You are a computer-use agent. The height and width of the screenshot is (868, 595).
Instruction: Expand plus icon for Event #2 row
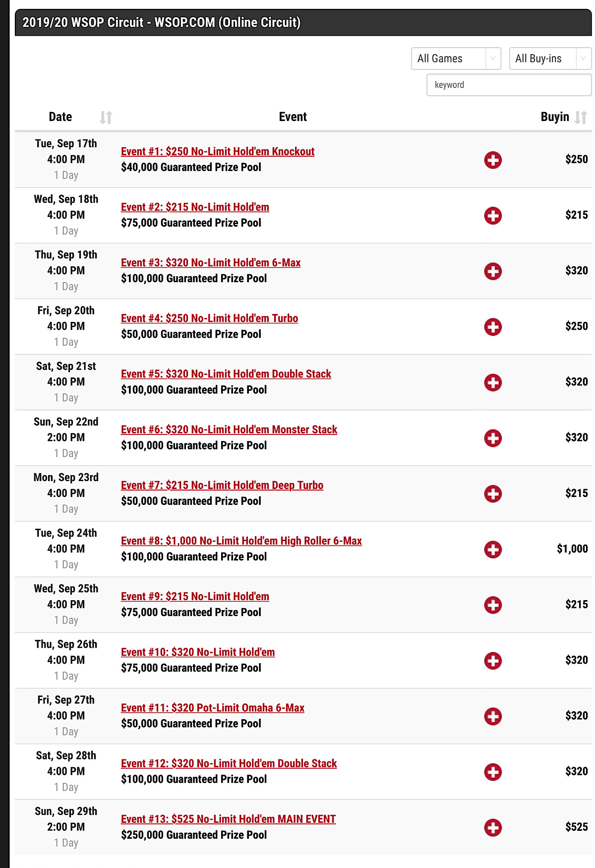[x=493, y=215]
